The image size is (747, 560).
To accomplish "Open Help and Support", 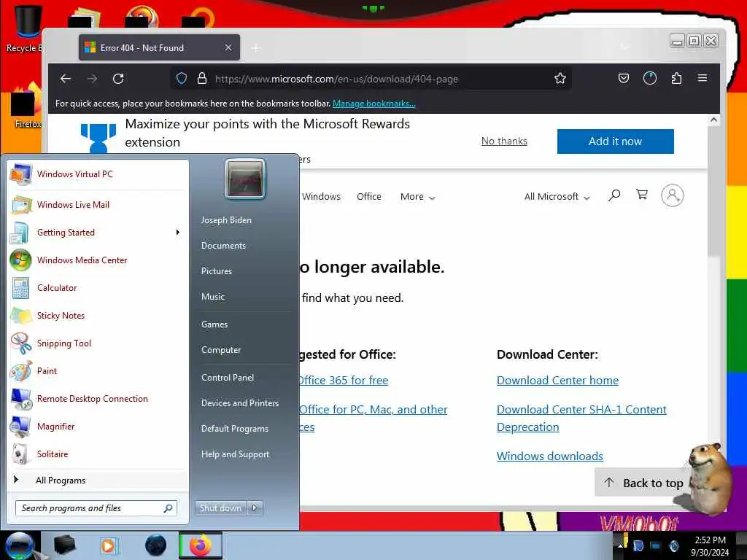I will click(236, 454).
